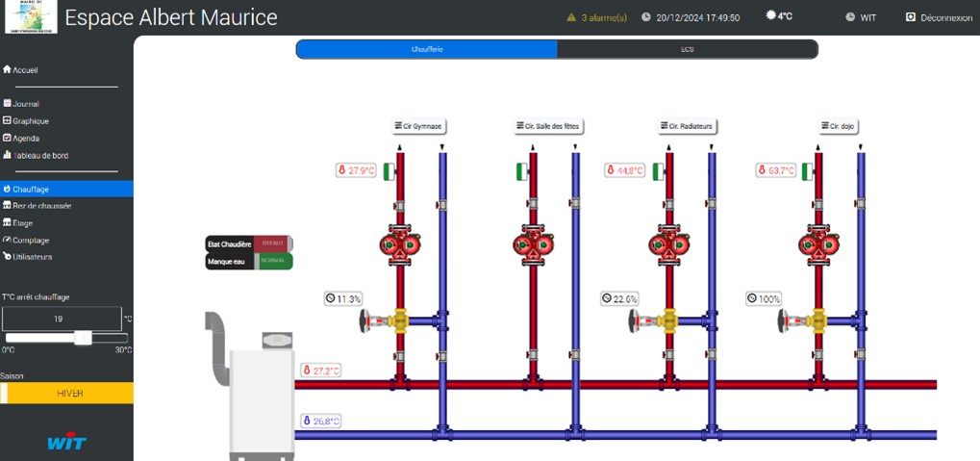Click the 27.2°C boiler supply temperature
This screenshot has width=980, height=461.
tap(320, 371)
